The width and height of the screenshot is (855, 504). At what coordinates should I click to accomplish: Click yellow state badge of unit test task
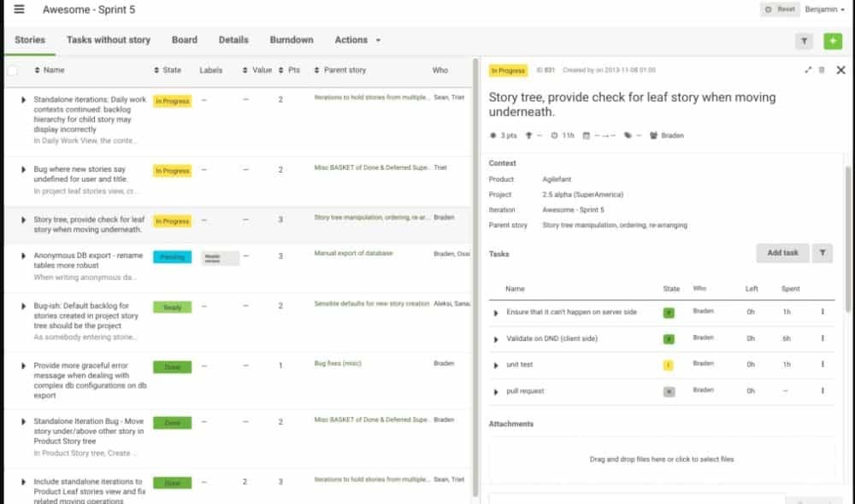[668, 365]
